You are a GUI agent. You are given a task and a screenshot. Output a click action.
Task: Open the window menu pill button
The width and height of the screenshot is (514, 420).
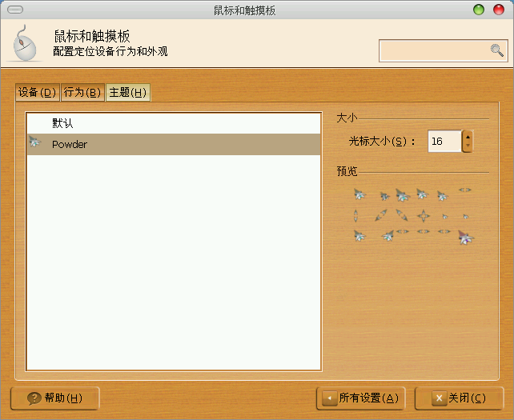(15, 10)
